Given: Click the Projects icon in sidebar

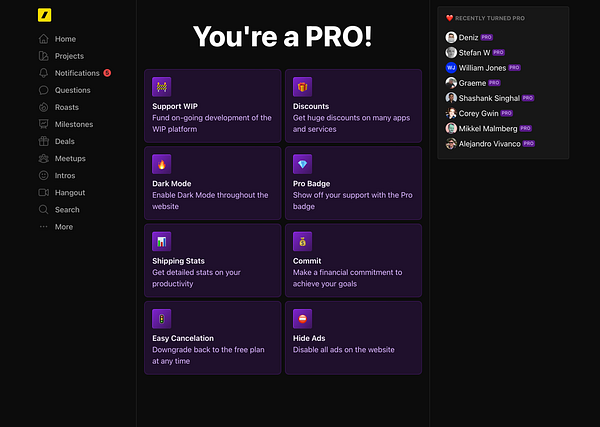Looking at the screenshot, I should tap(44, 56).
